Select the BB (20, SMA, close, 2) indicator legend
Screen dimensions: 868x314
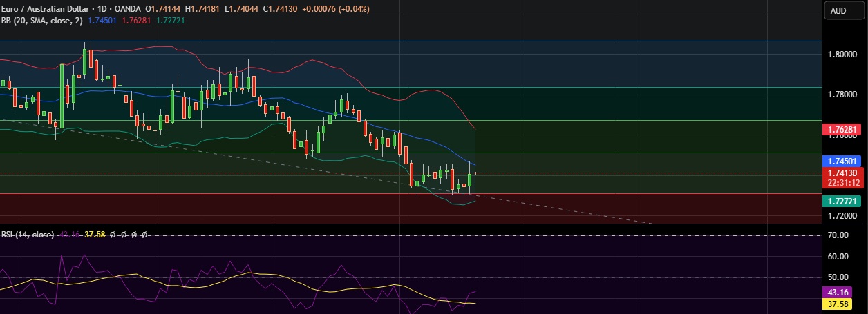[42, 21]
